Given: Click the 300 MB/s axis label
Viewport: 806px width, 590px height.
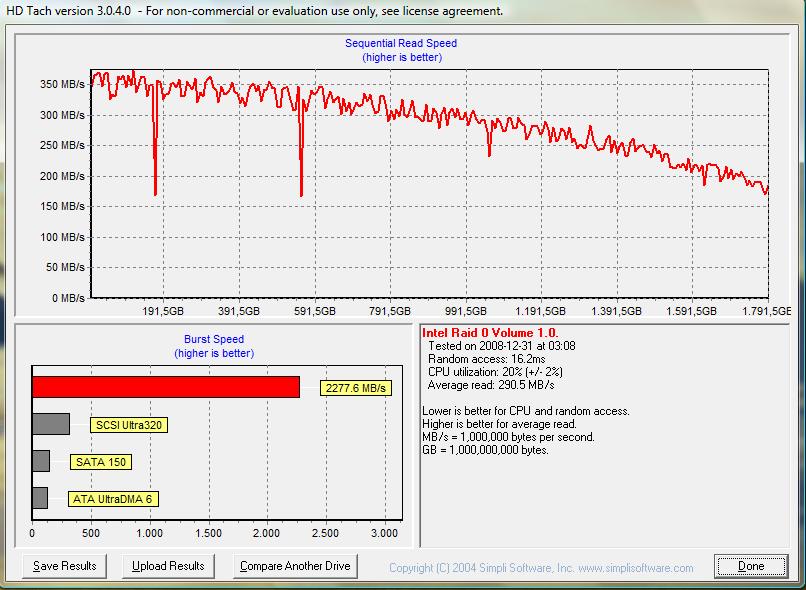Looking at the screenshot, I should (62, 115).
